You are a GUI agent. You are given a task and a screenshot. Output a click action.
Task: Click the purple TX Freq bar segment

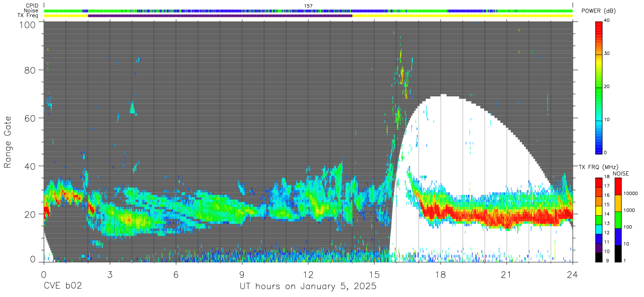click(x=220, y=16)
